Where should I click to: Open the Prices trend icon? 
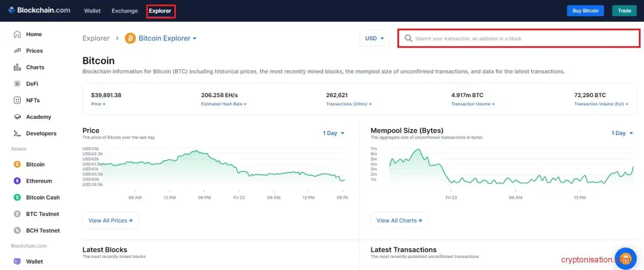tap(17, 51)
